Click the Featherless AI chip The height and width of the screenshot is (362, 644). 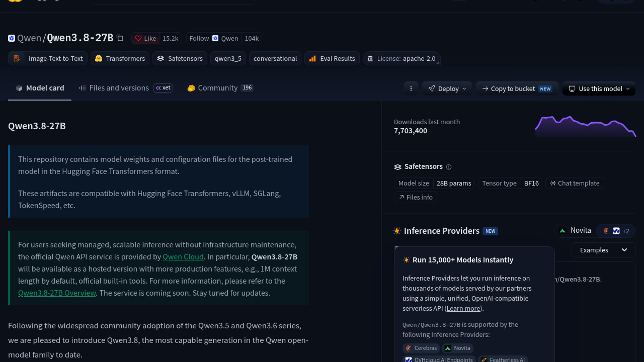pyautogui.click(x=503, y=359)
